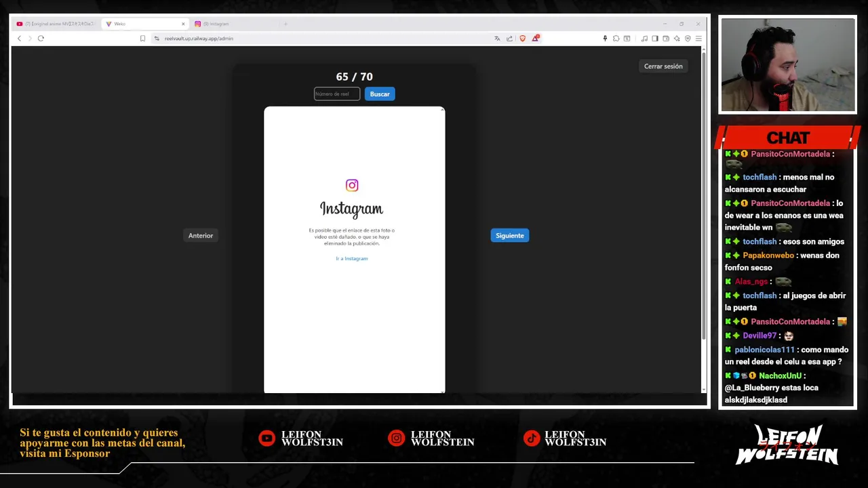
Task: Open the Brave VPN shield icon
Action: 688,39
